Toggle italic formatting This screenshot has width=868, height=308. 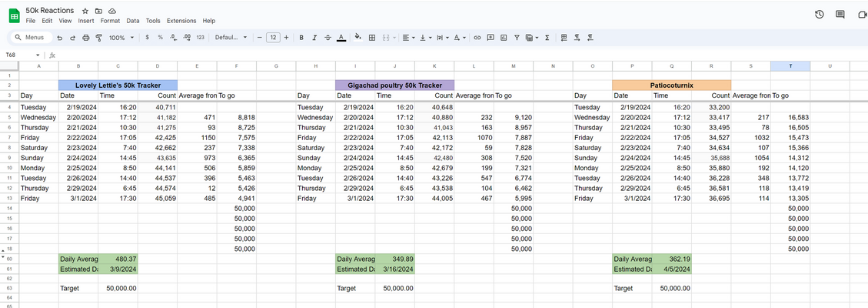point(314,38)
